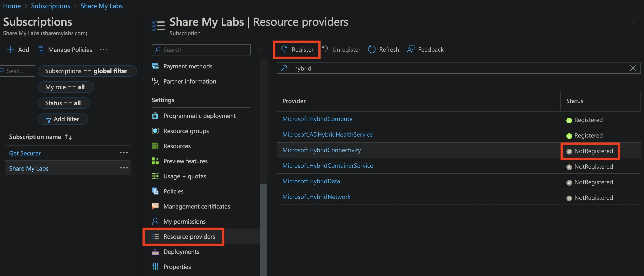Clear the hybrid filter text
Image resolution: width=644 pixels, height=276 pixels.
click(x=632, y=68)
